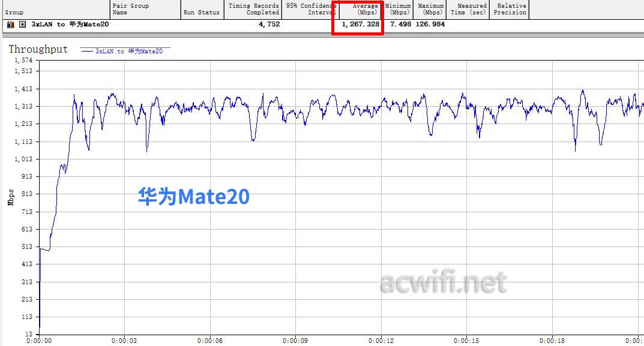Click the Average (Mbps) column header
This screenshot has width=644, height=346.
coord(361,10)
